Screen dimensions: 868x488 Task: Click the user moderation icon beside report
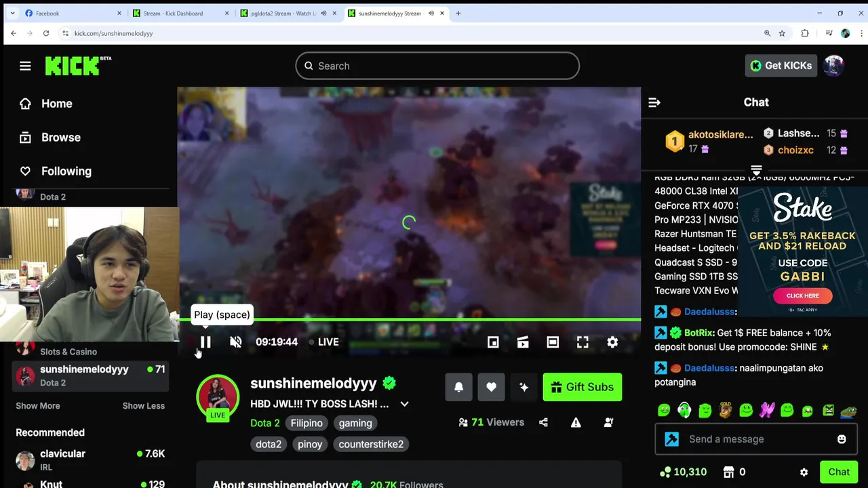pyautogui.click(x=608, y=422)
